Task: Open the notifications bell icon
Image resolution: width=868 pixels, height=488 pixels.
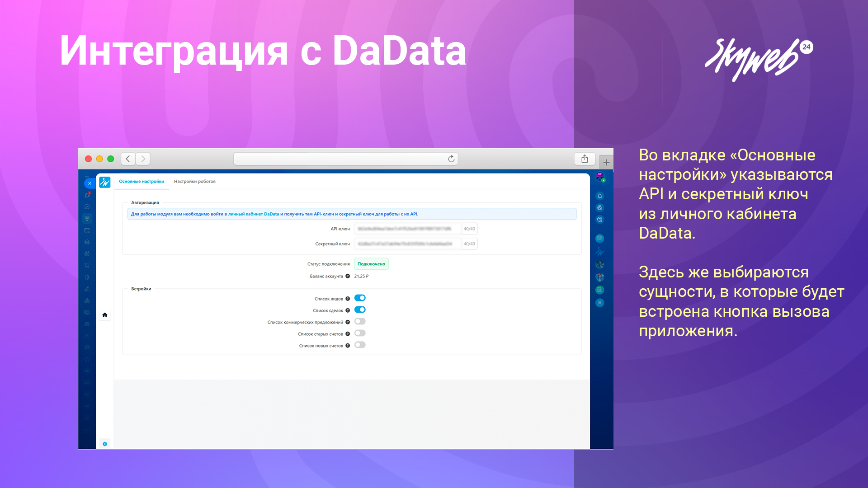Action: click(600, 196)
